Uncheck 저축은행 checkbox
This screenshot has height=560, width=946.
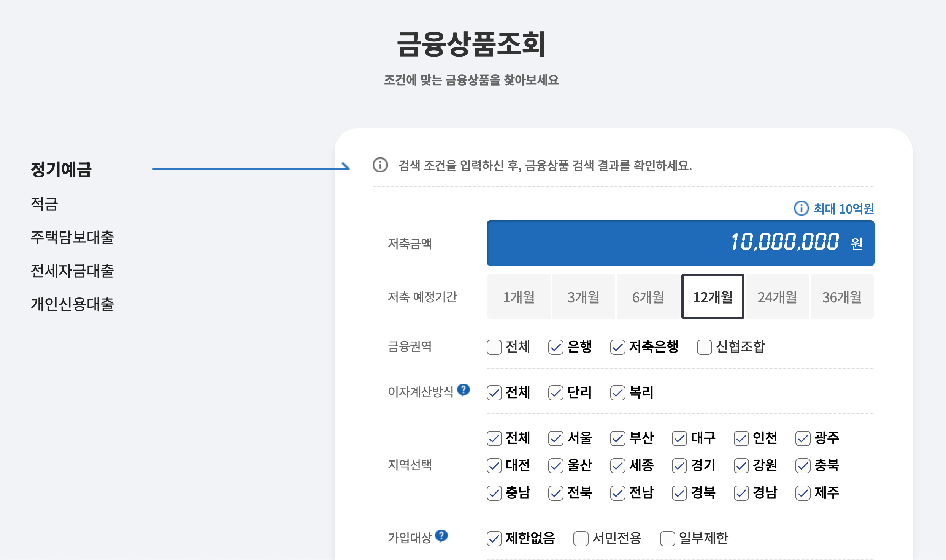pyautogui.click(x=617, y=347)
